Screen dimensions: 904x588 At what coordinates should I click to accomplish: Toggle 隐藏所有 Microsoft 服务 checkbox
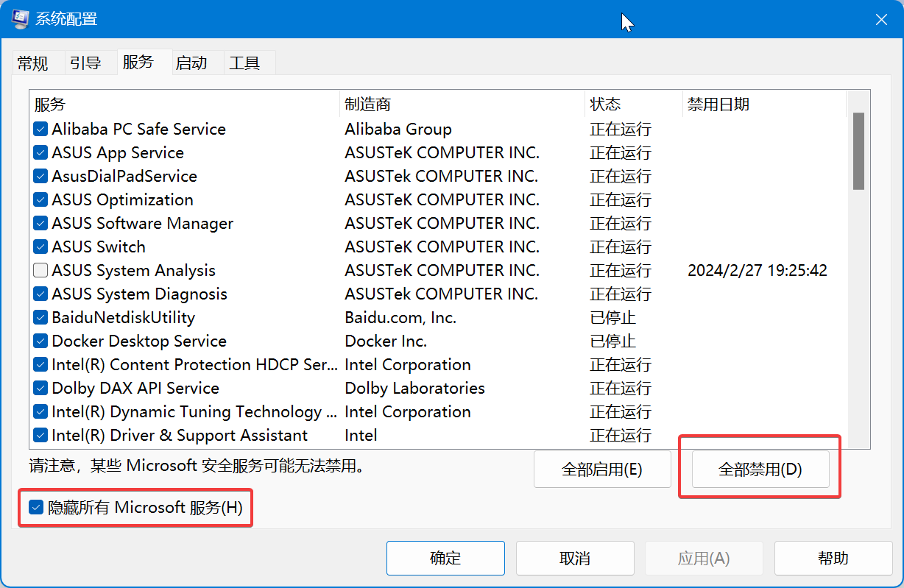tap(36, 507)
